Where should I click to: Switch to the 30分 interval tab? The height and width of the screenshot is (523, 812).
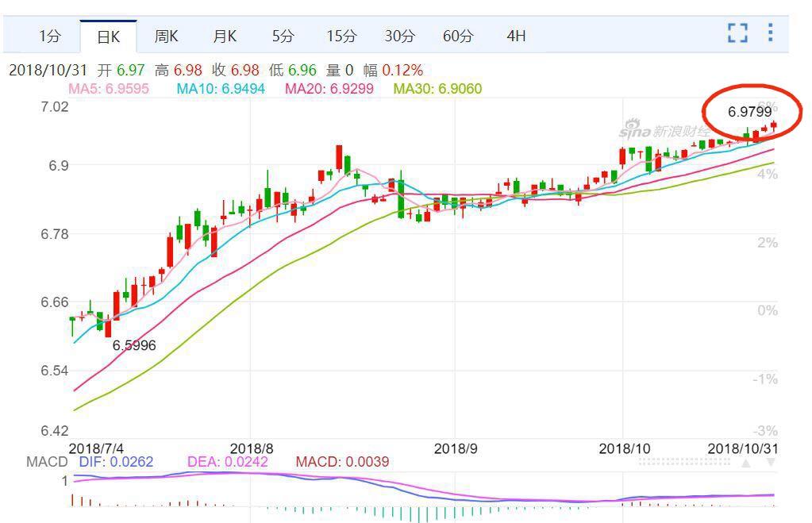click(400, 37)
